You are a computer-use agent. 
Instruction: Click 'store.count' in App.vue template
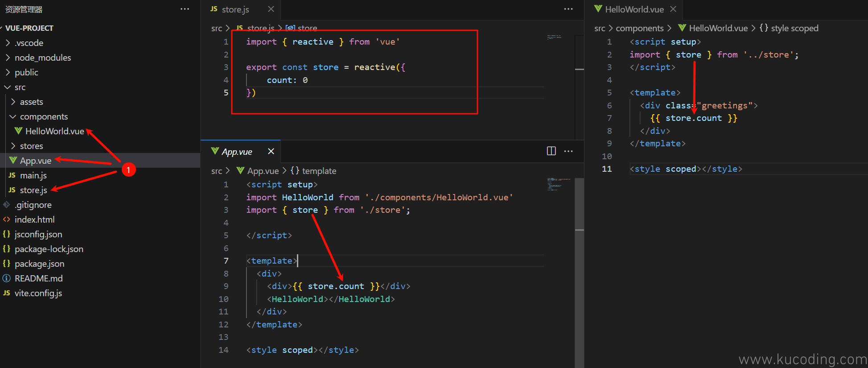click(x=336, y=286)
